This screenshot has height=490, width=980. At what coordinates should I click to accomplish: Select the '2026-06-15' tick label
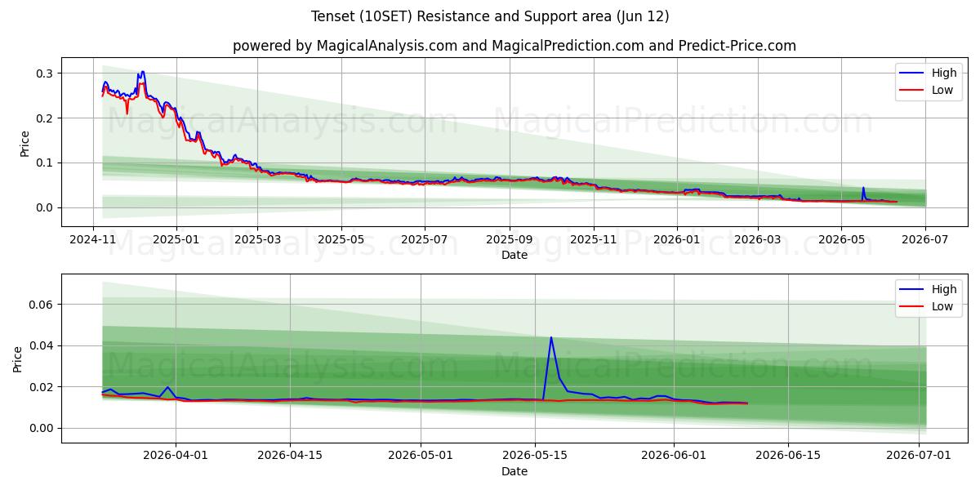[x=788, y=456]
